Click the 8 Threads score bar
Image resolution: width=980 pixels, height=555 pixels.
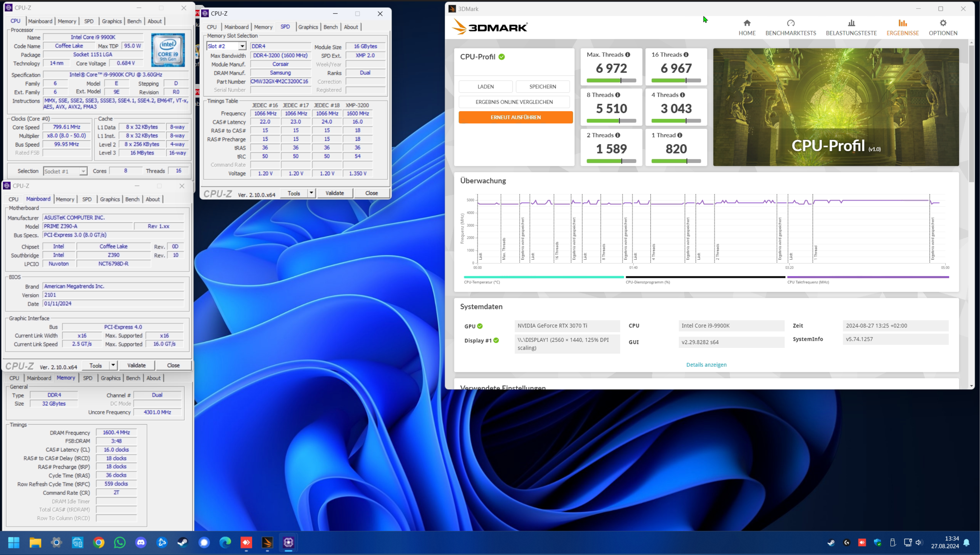(x=611, y=120)
